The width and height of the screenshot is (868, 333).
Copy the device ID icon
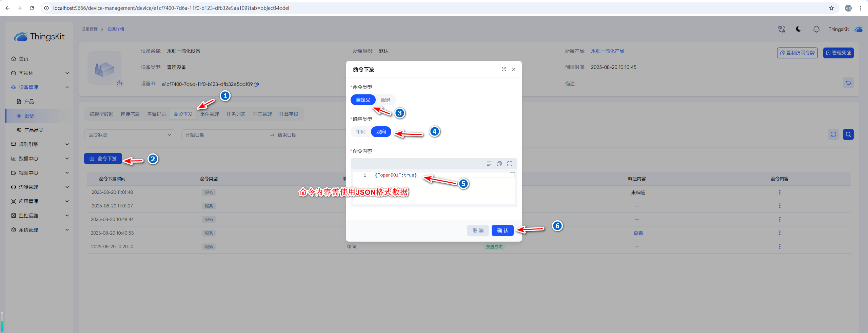click(257, 84)
